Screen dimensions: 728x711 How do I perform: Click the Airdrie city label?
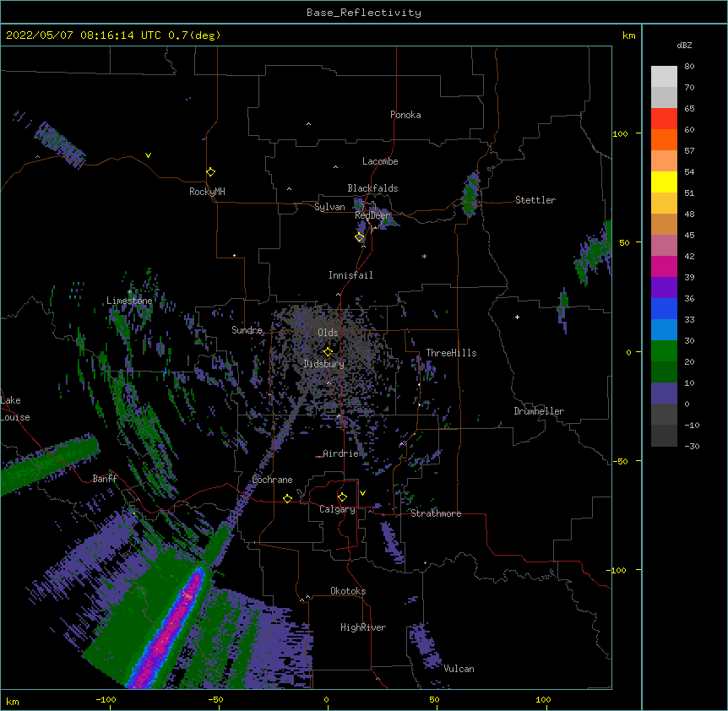pyautogui.click(x=340, y=453)
